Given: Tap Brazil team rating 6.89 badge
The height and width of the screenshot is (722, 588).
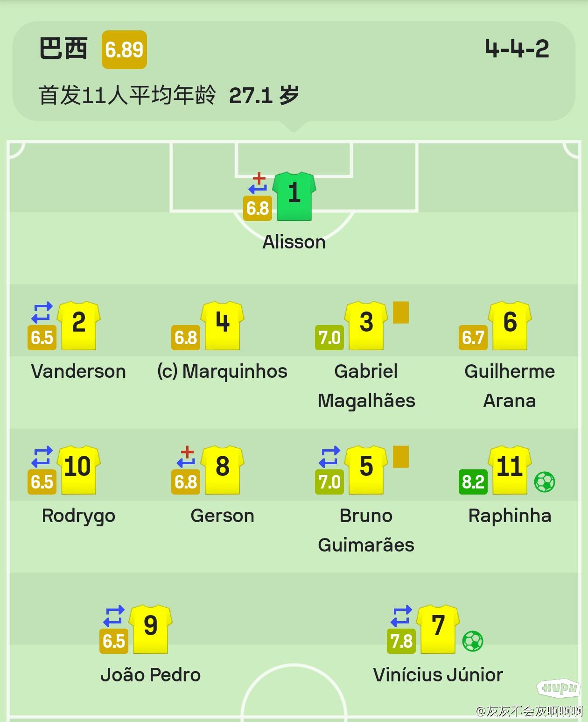Looking at the screenshot, I should click(124, 50).
